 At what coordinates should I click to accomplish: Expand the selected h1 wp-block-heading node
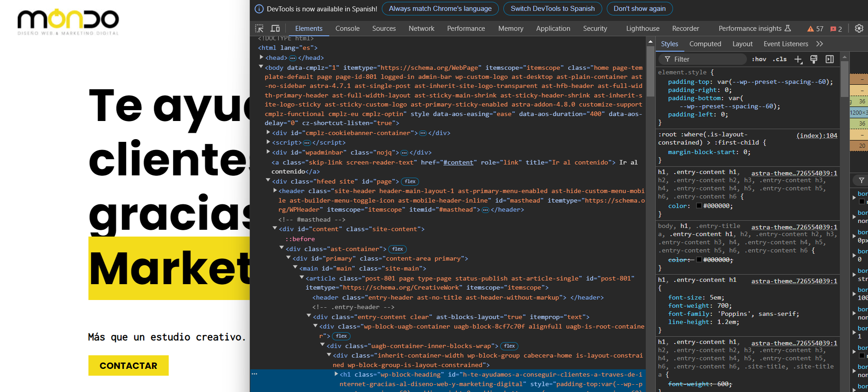point(336,374)
